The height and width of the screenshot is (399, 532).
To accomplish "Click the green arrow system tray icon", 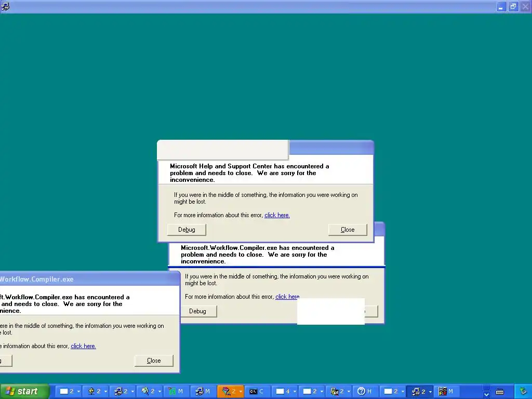I will coord(523,392).
